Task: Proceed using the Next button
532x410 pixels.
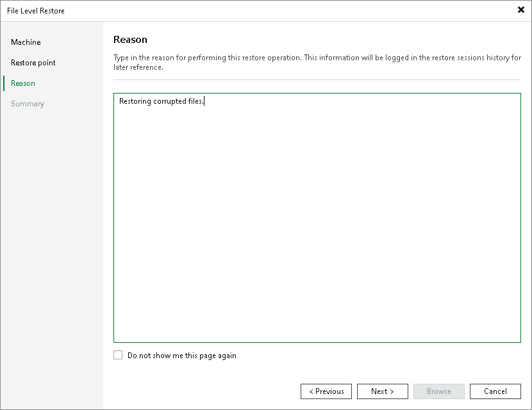Action: pyautogui.click(x=383, y=391)
